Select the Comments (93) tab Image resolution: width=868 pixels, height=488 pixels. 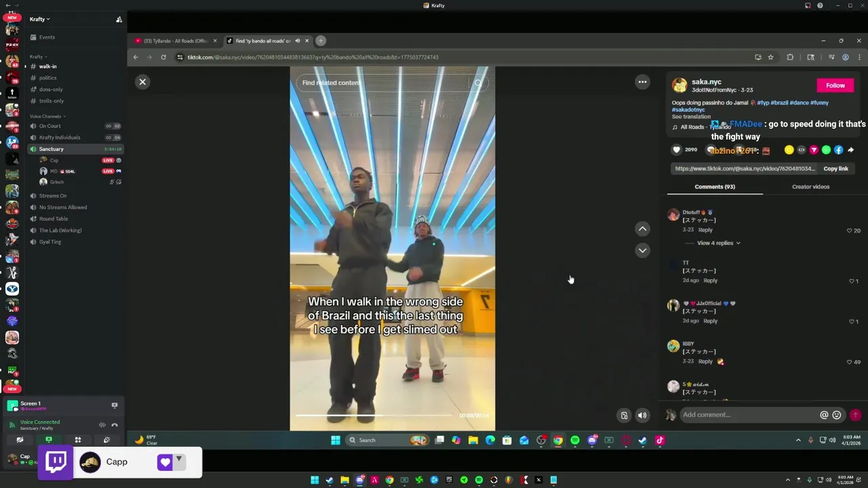pyautogui.click(x=715, y=186)
